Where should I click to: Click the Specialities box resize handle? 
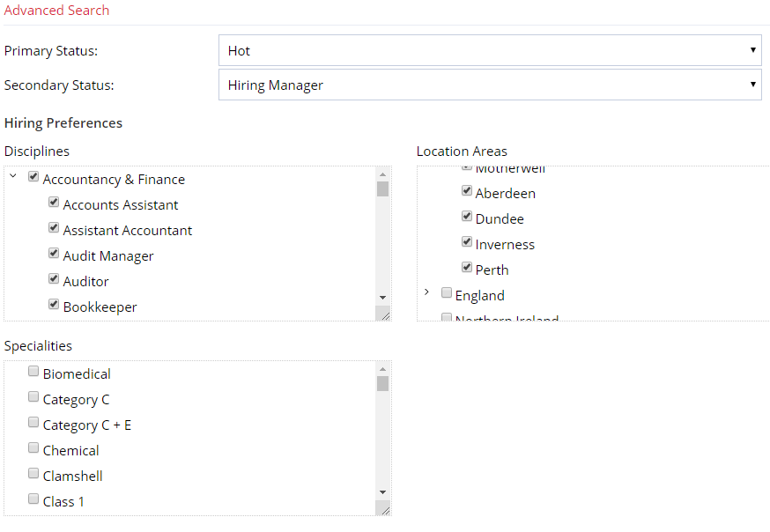coord(383,508)
